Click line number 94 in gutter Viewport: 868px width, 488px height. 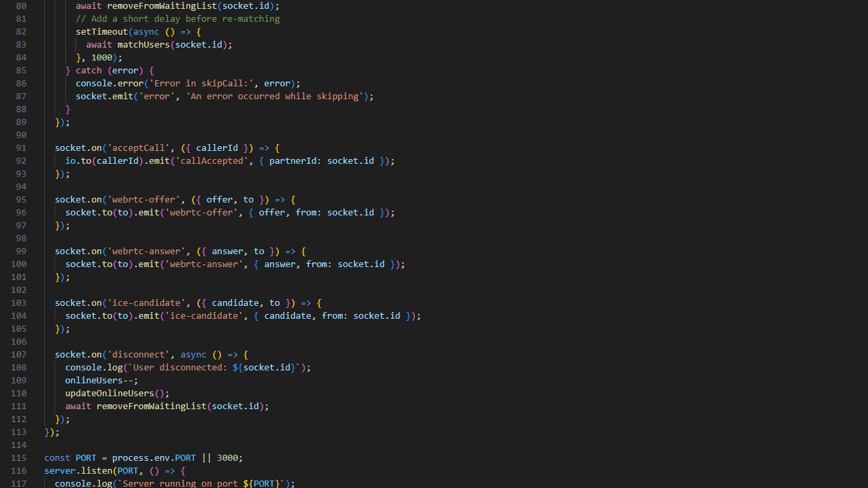[20, 186]
